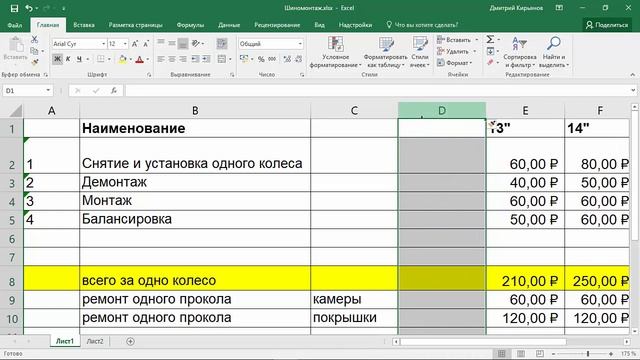
Task: Switch to Page Layout view in the status bar
Action: (521, 353)
